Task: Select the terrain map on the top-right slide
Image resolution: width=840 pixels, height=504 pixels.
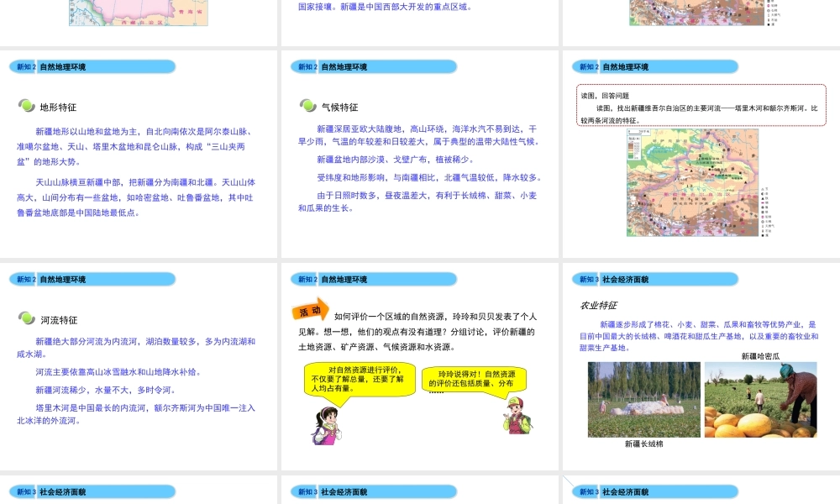Action: [697, 13]
